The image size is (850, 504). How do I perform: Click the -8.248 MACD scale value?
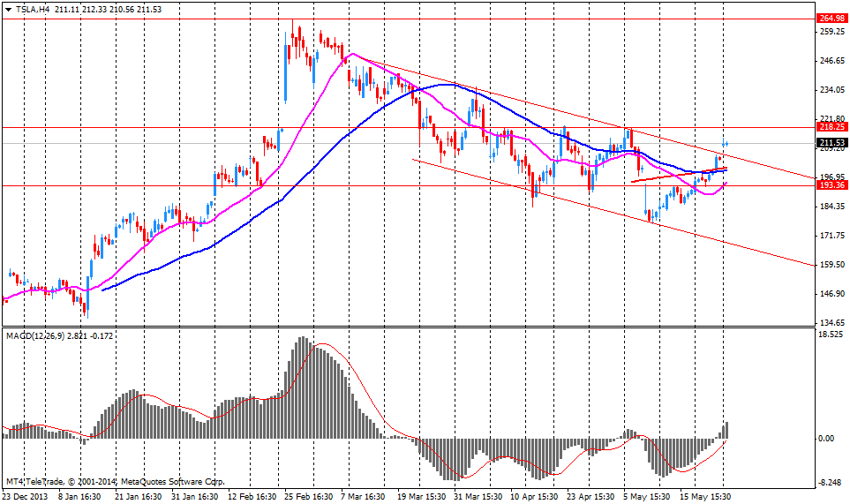click(831, 483)
